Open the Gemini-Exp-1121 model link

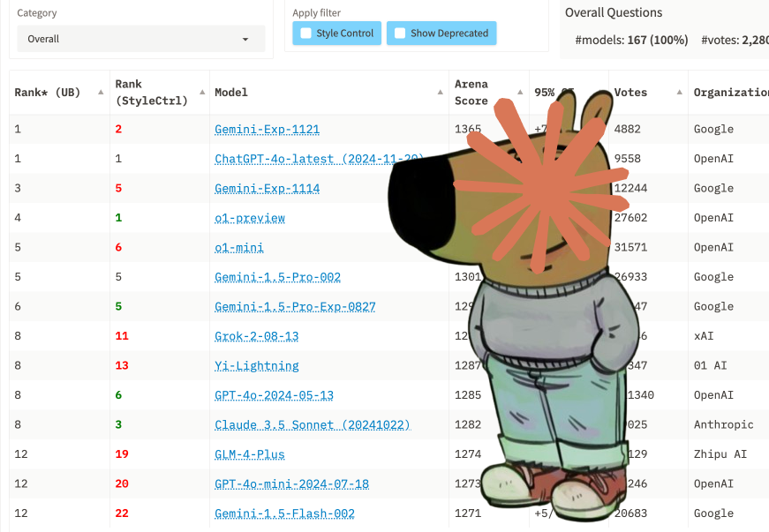tap(267, 130)
